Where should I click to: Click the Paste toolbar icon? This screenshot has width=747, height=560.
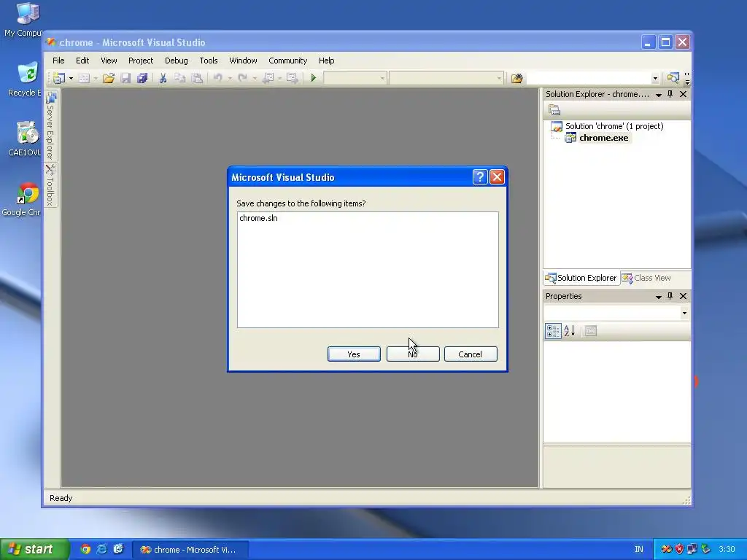coord(197,78)
